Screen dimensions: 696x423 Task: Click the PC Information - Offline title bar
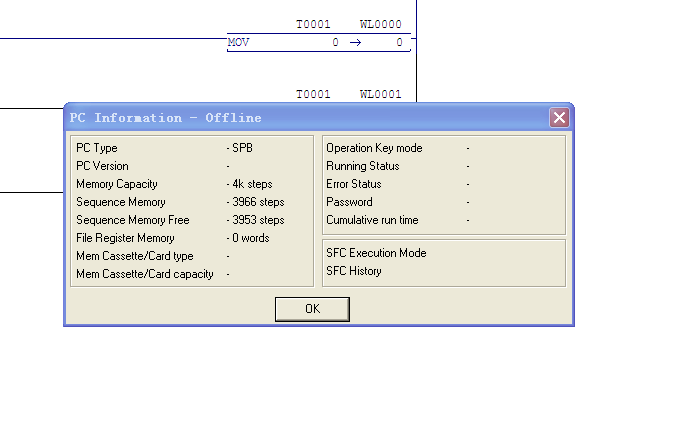(300, 118)
